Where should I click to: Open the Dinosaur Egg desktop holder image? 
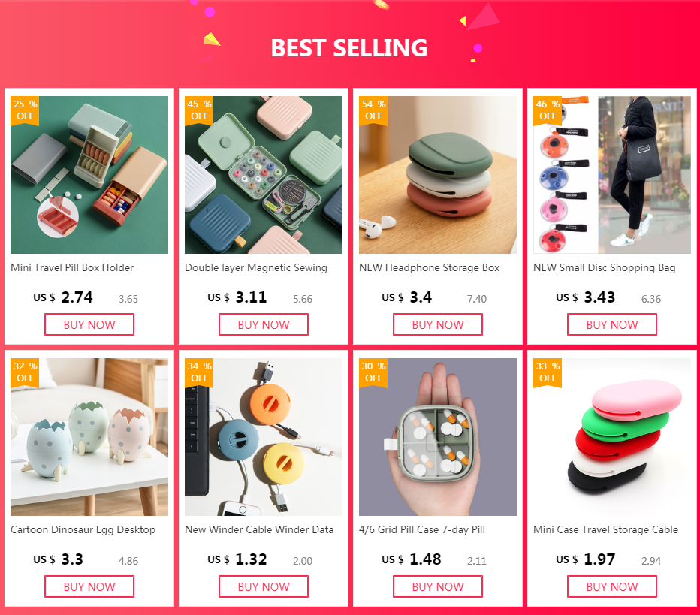pos(89,437)
